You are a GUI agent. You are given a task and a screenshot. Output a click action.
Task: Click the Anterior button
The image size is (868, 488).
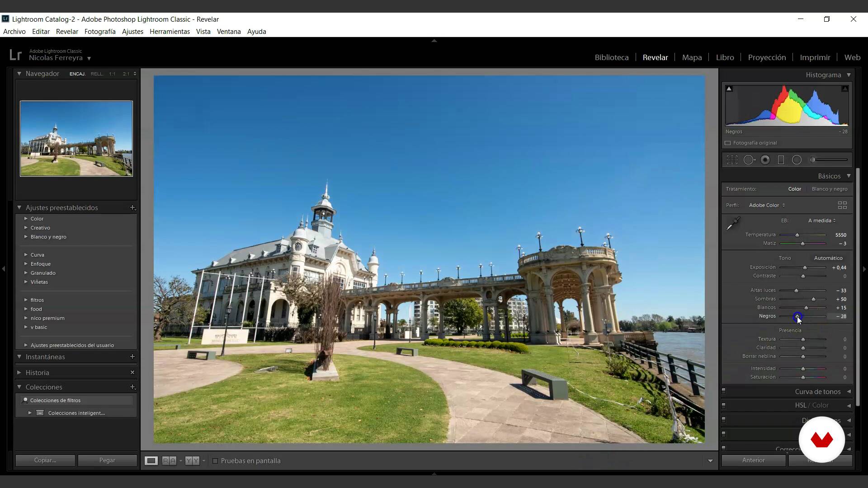753,460
